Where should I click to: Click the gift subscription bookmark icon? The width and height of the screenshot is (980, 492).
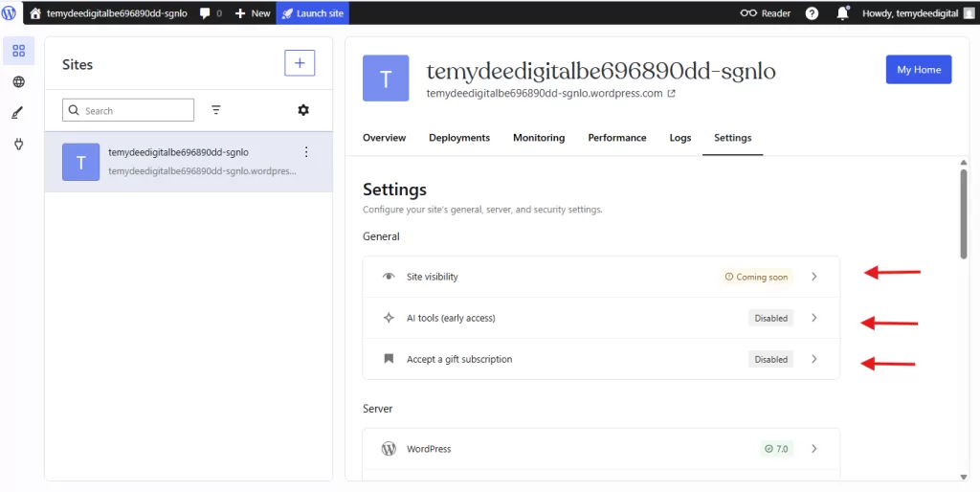389,359
